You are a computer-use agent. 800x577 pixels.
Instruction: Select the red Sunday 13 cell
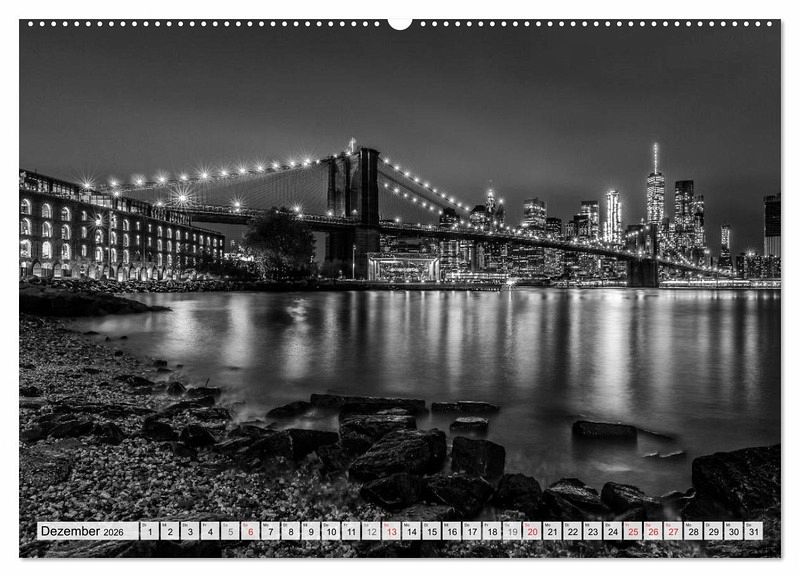point(391,531)
